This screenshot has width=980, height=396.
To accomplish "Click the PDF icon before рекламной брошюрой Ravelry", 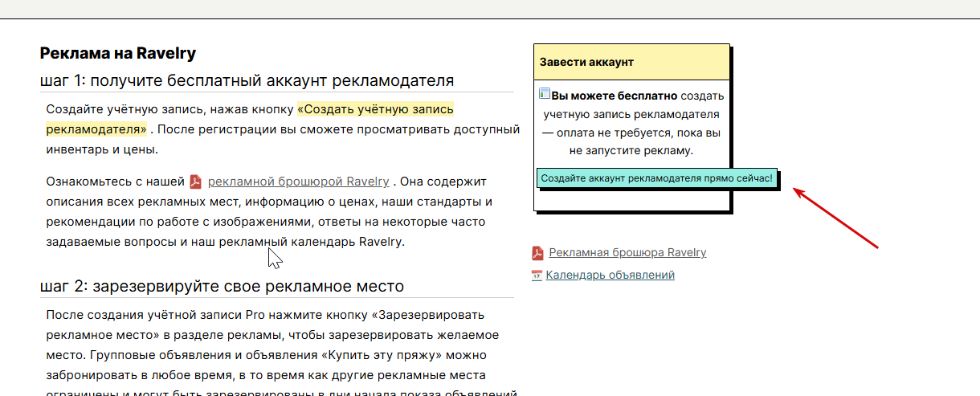I will tap(195, 182).
